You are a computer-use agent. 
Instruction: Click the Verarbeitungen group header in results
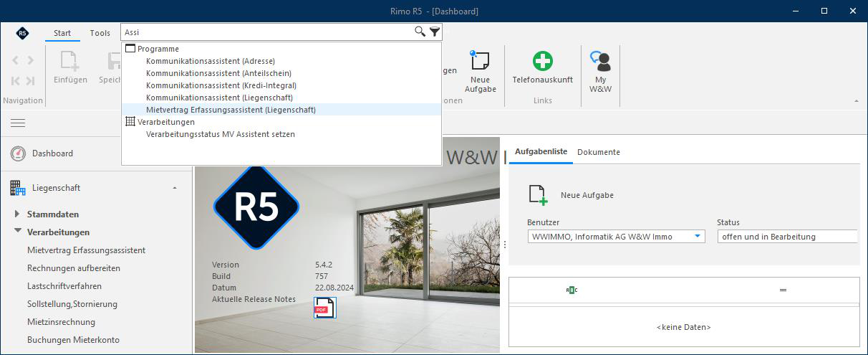tap(160, 122)
